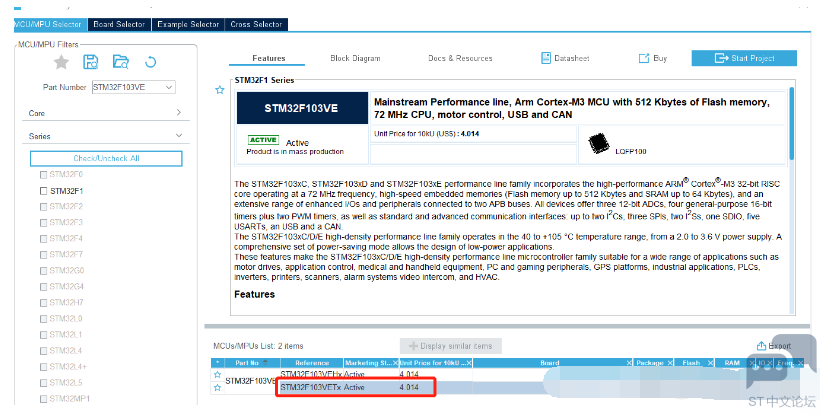Click the favorites star filter icon

[x=62, y=63]
